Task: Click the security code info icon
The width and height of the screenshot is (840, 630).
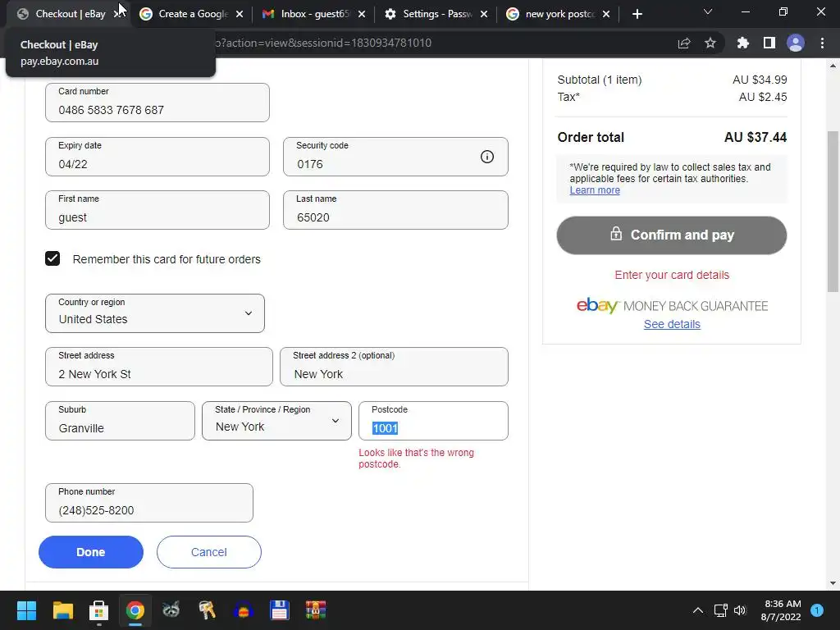Action: (486, 157)
